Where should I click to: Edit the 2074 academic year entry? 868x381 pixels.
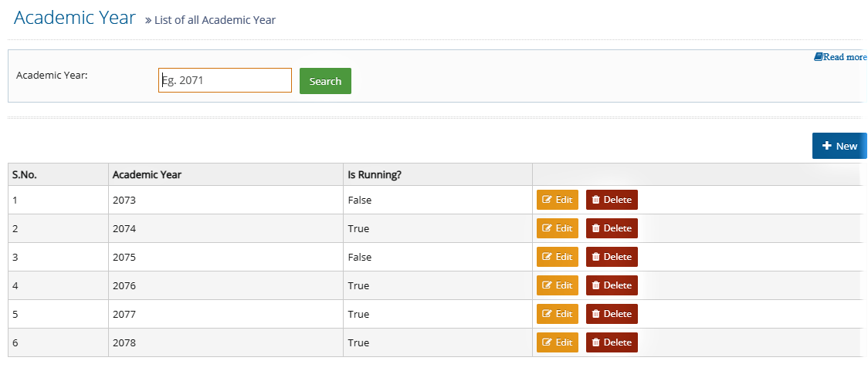coord(558,228)
